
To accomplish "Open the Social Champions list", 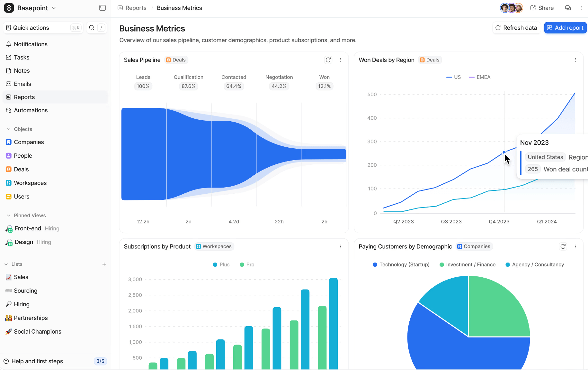I will tap(55, 331).
